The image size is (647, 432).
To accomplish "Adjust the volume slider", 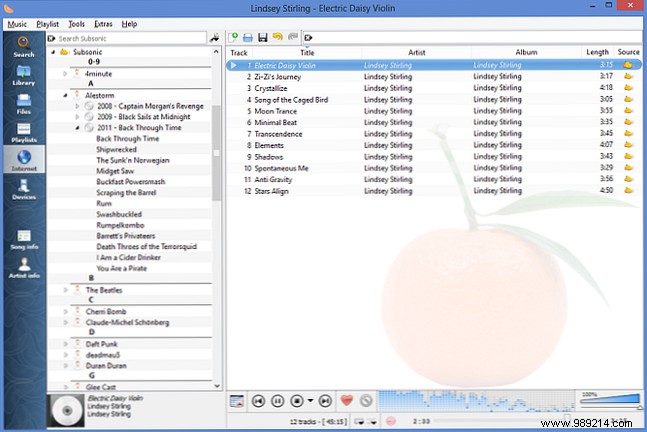I will point(610,401).
